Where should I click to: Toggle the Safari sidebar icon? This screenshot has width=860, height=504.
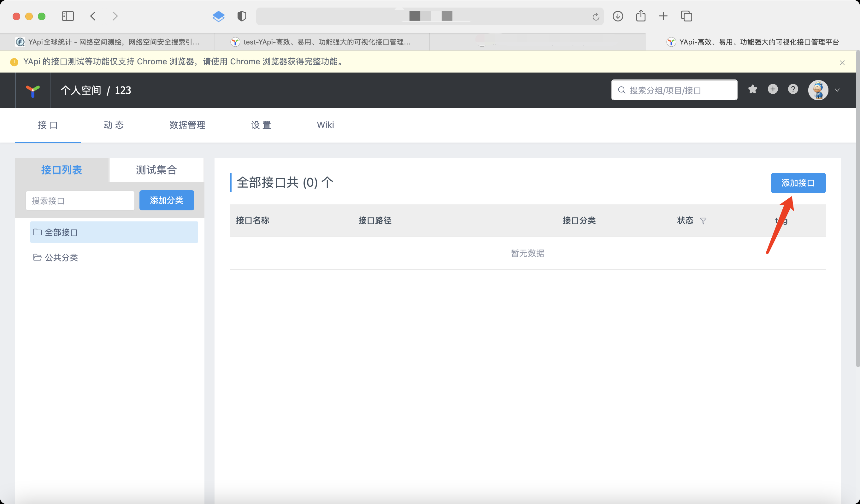(68, 16)
